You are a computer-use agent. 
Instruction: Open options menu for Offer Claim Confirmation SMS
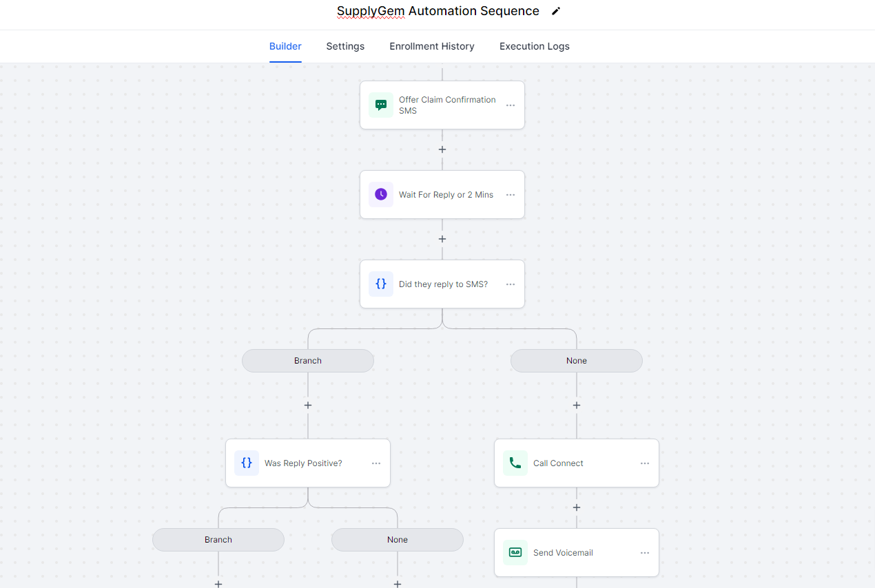[511, 105]
